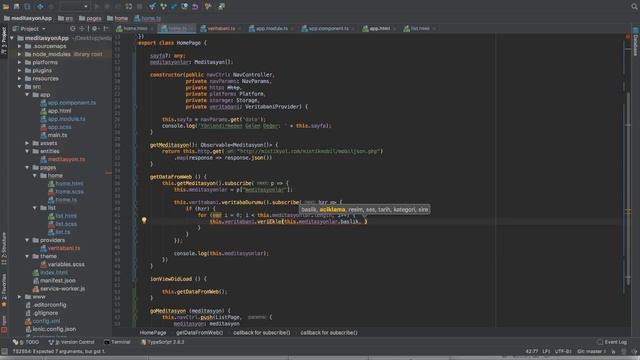This screenshot has height=360, width=640.
Task: Hide the Project panel with hide icon
Action: point(106,29)
